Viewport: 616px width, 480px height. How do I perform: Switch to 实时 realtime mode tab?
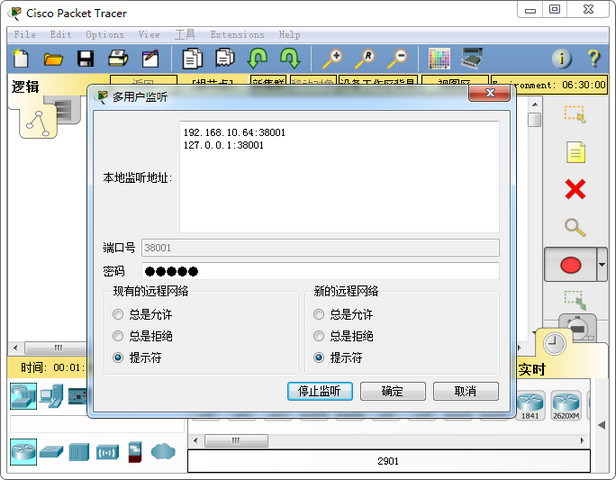click(532, 369)
